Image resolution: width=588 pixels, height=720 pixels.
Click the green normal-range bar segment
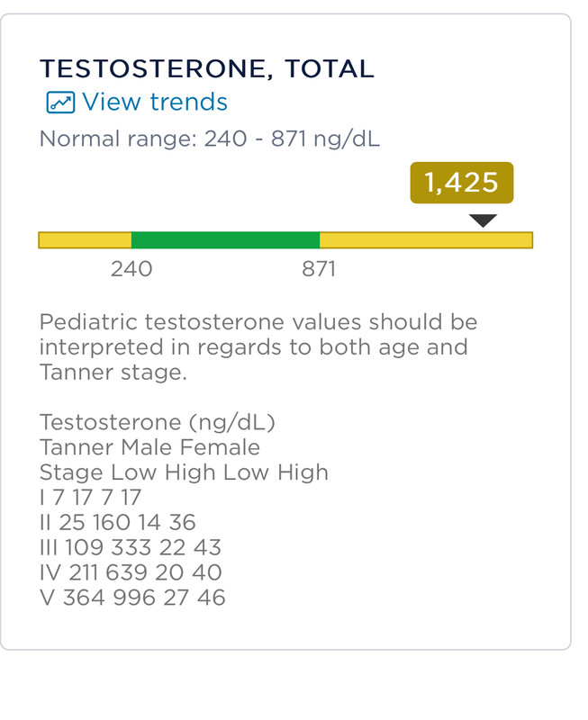(225, 239)
